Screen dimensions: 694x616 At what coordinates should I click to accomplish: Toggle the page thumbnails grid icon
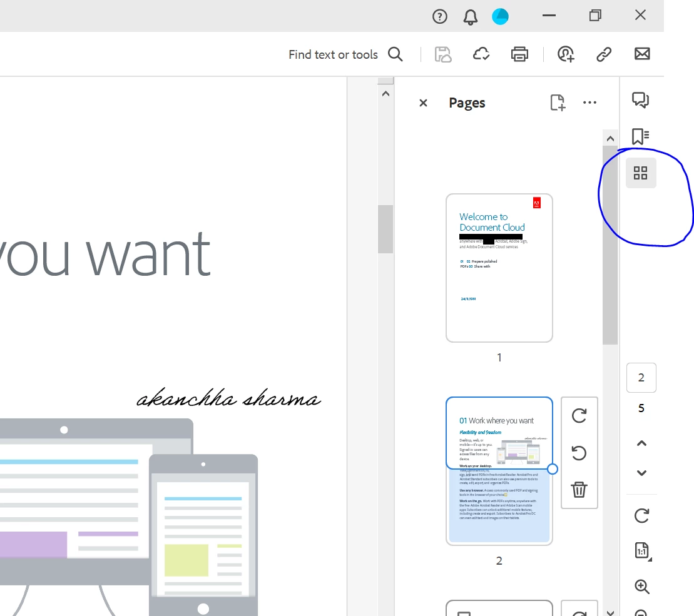click(x=640, y=173)
